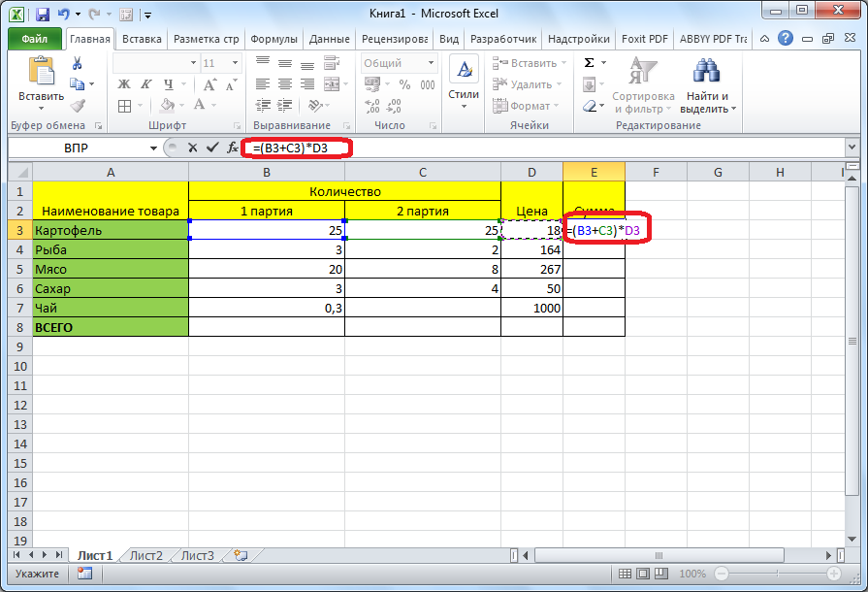
Task: Click the Файл button
Action: pyautogui.click(x=35, y=39)
